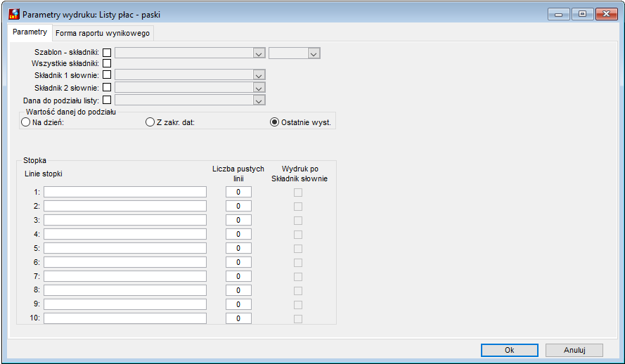
Task: Close the Parametry wydruku dialog
Action: 606,14
